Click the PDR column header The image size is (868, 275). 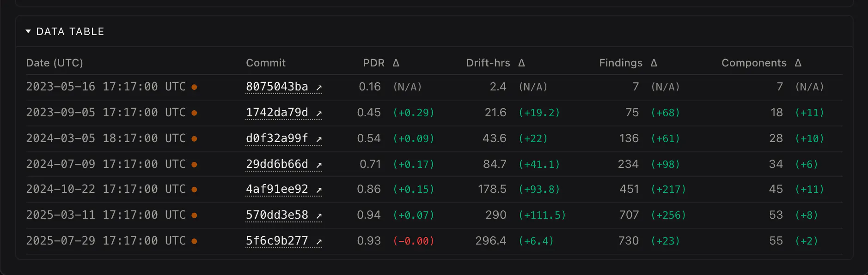(373, 63)
